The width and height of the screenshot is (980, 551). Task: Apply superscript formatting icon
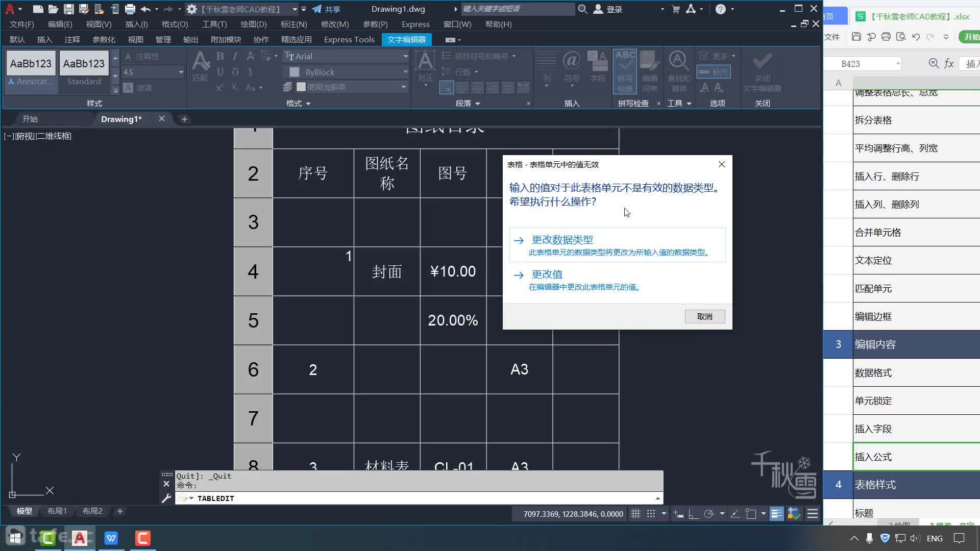pos(219,87)
